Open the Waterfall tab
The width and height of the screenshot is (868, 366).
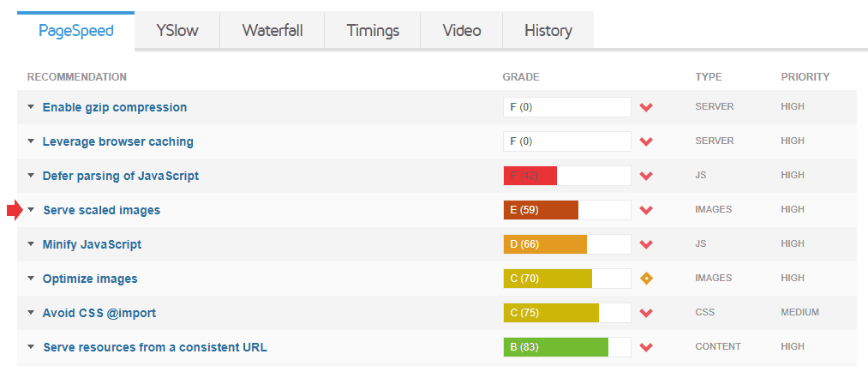pos(272,30)
